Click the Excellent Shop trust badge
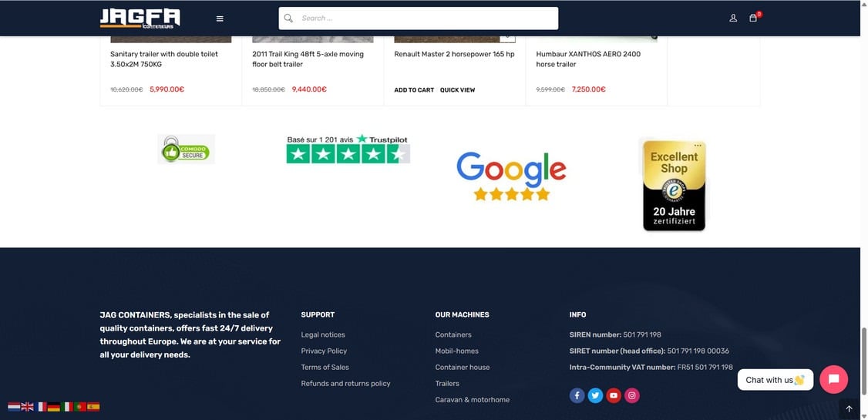The height and width of the screenshot is (420, 868). tap(674, 186)
